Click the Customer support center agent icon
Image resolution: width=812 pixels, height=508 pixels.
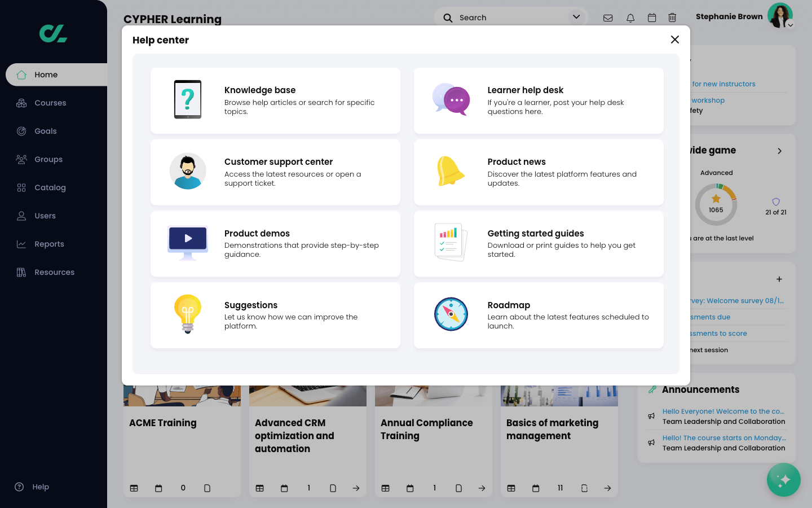coord(188,171)
